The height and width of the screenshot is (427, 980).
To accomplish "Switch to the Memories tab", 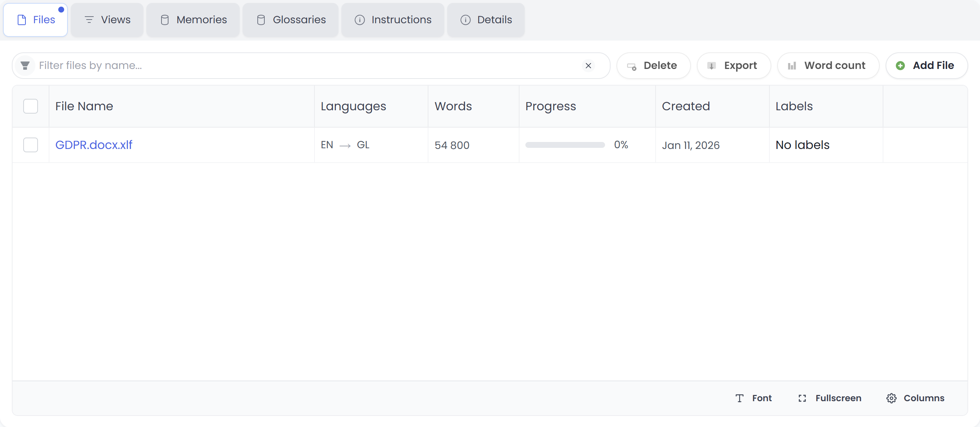I will coord(193,20).
